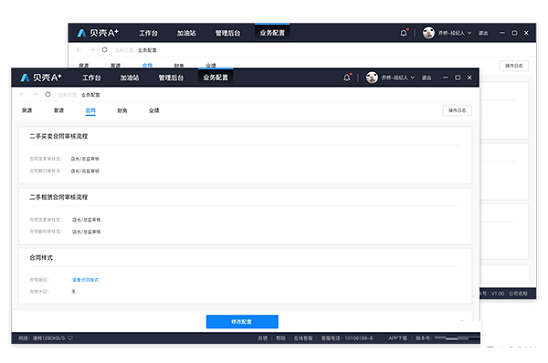
Task: Go forward using the front window's right arrow
Action: (35, 95)
